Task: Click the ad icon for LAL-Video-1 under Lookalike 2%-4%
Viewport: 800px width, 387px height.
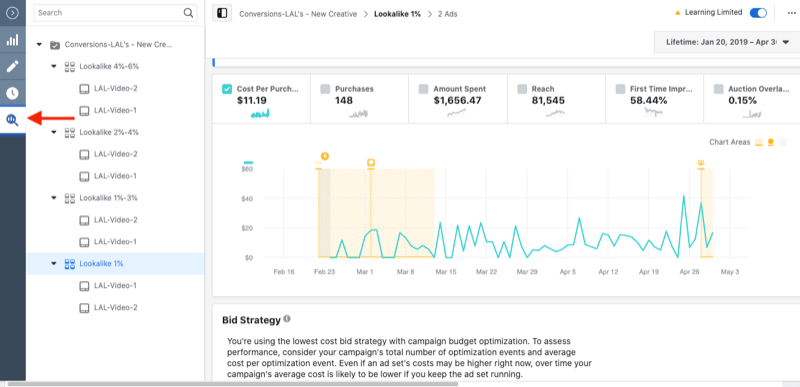Action: point(85,176)
